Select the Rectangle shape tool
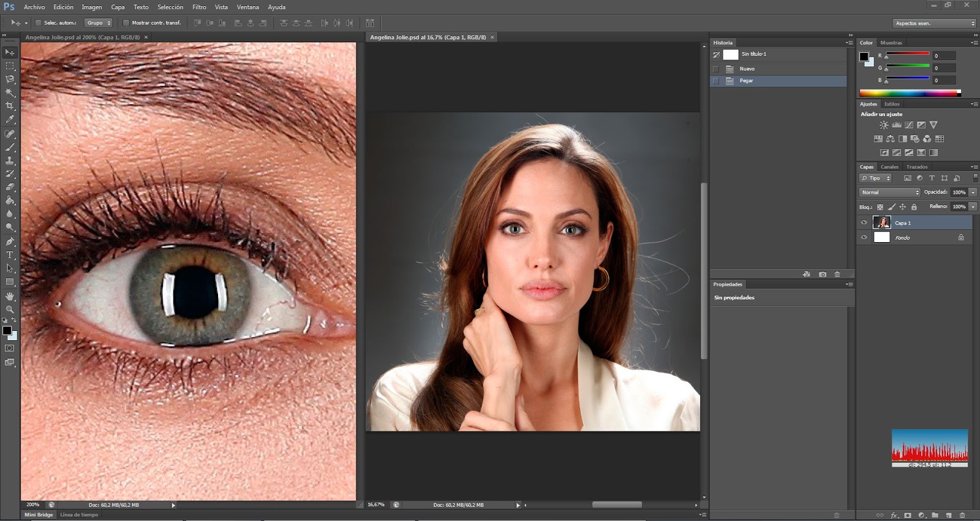This screenshot has height=521, width=980. pyautogui.click(x=10, y=282)
